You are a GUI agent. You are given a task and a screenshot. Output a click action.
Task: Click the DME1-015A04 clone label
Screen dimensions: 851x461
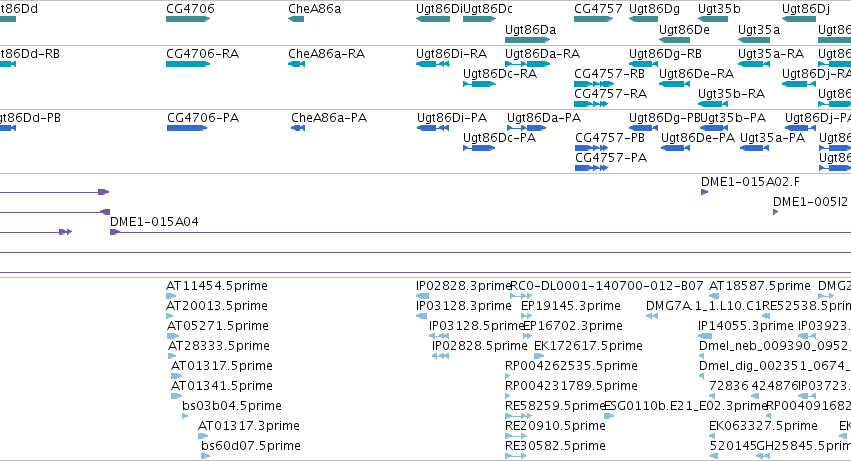pyautogui.click(x=154, y=222)
